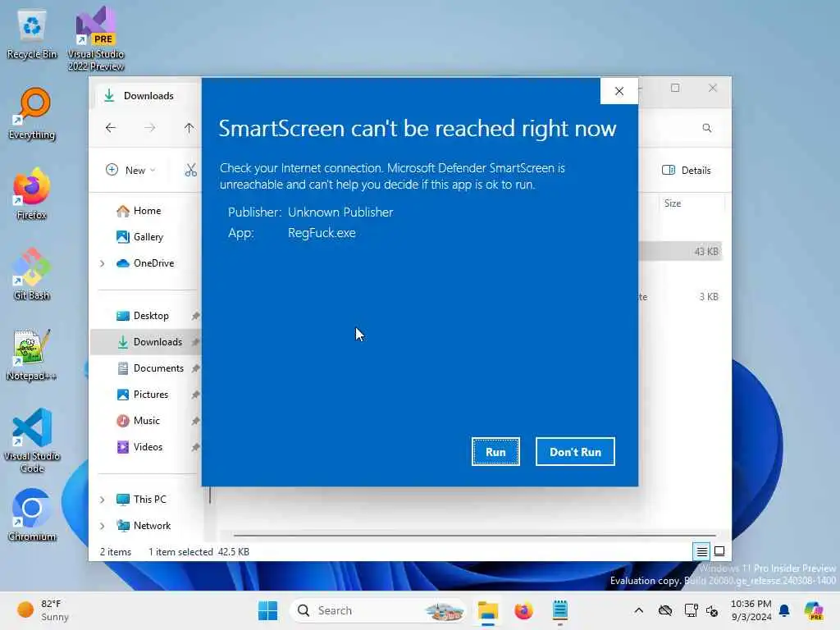Screen dimensions: 840x630
Task: Open Copilot Preview in the taskbar
Action: pos(814,610)
